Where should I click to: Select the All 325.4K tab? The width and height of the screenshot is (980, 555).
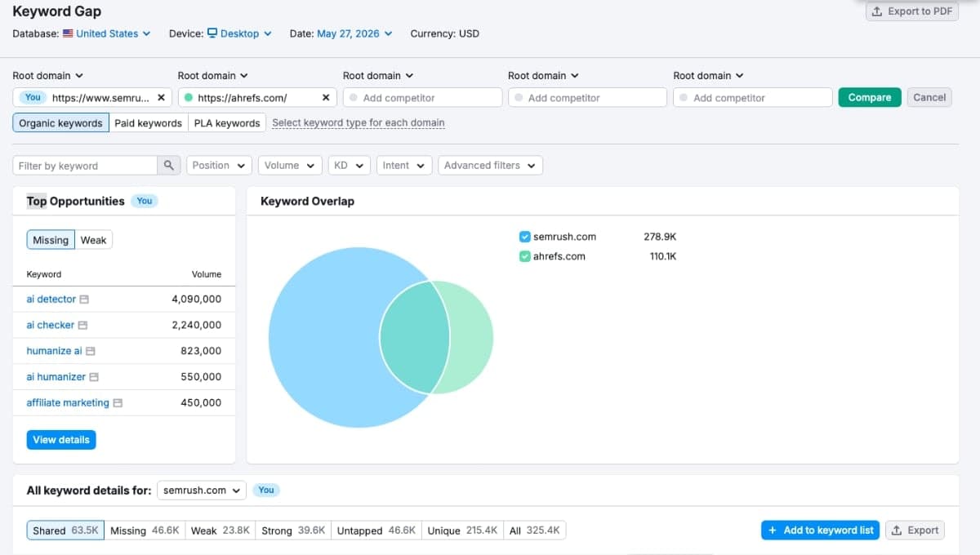535,531
